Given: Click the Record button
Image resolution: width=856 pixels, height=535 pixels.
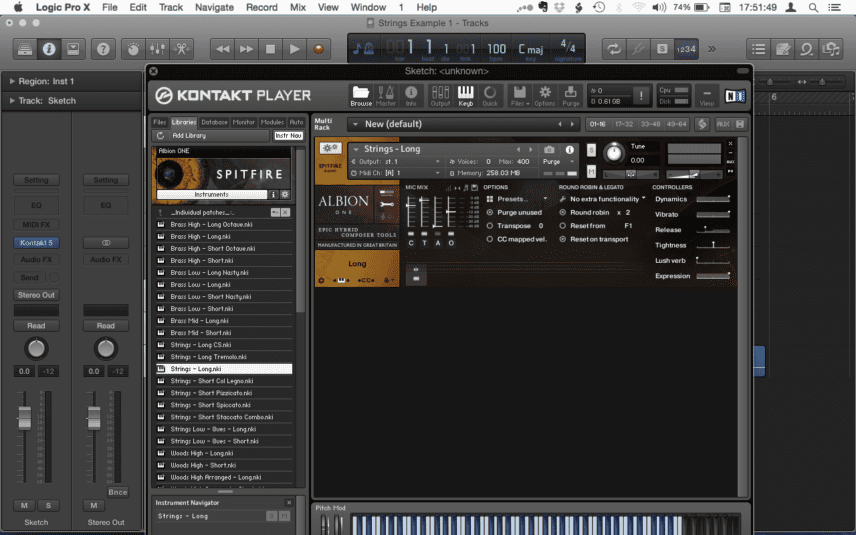Looking at the screenshot, I should click(318, 49).
